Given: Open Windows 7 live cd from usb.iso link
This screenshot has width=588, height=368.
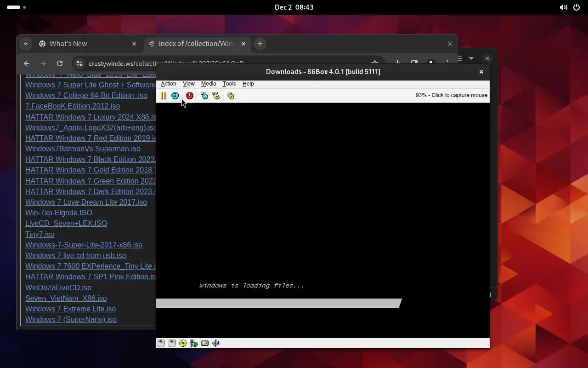Looking at the screenshot, I should pyautogui.click(x=75, y=256).
